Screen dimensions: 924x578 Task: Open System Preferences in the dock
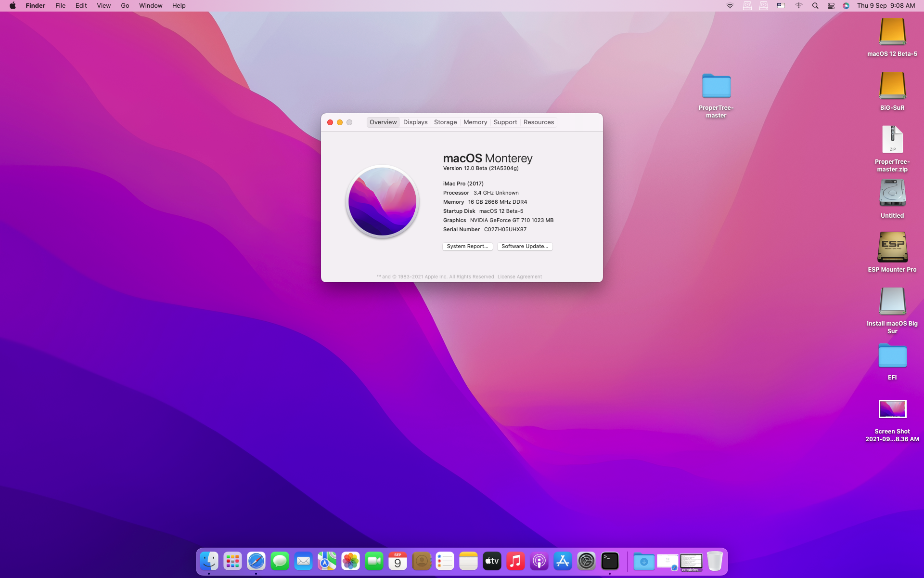(586, 561)
